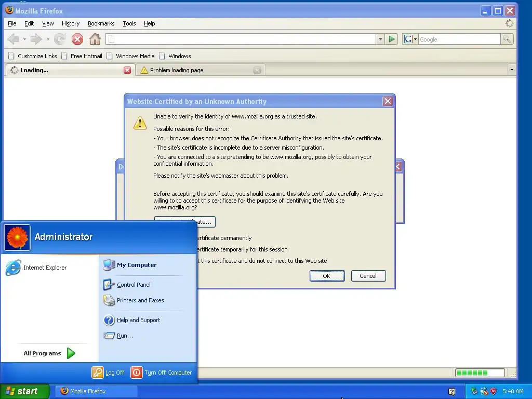Launch Internet Explorer from Start menu
Image resolution: width=532 pixels, height=399 pixels.
36,268
